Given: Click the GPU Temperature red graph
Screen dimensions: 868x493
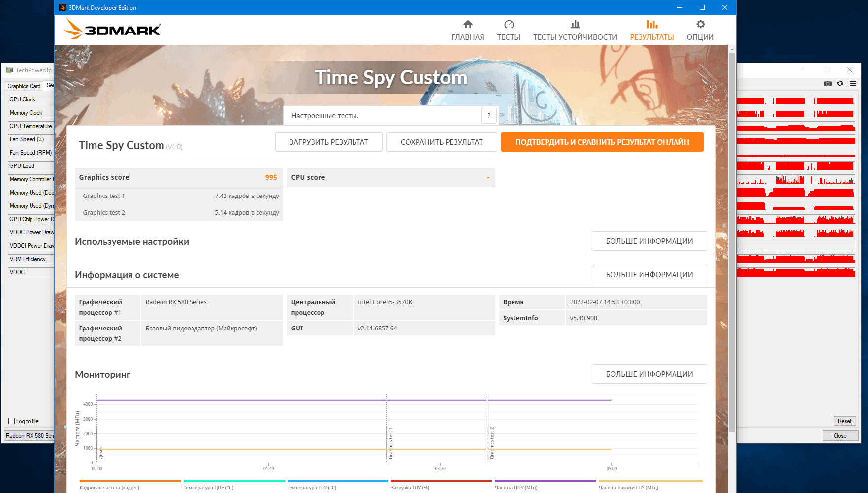Looking at the screenshot, I should coord(796,127).
